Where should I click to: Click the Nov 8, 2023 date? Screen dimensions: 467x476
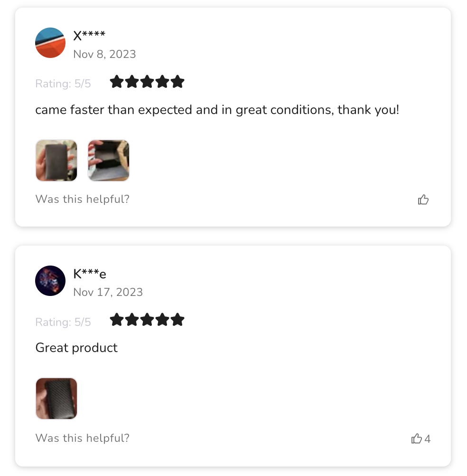(104, 54)
